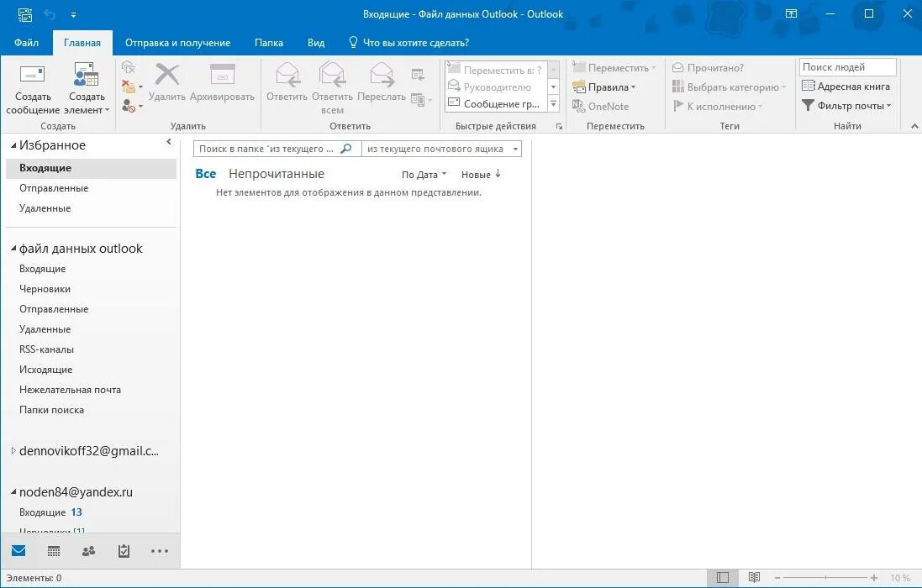Click the more reply options icon
The width and height of the screenshot is (922, 588).
418,99
